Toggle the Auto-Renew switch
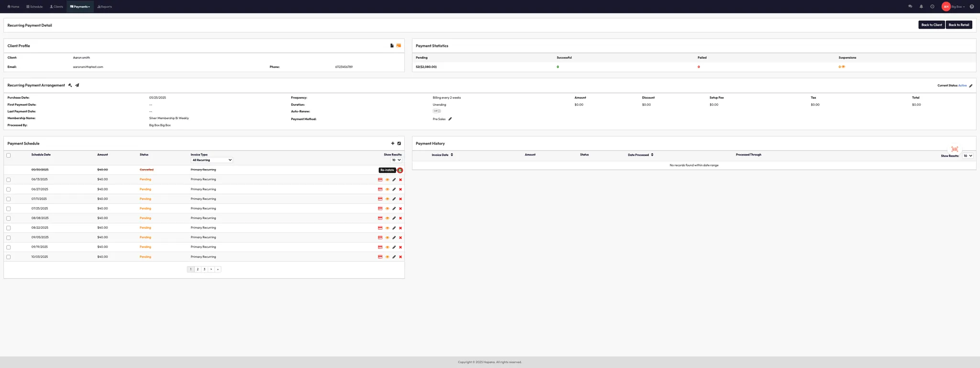980x368 pixels. click(x=436, y=111)
